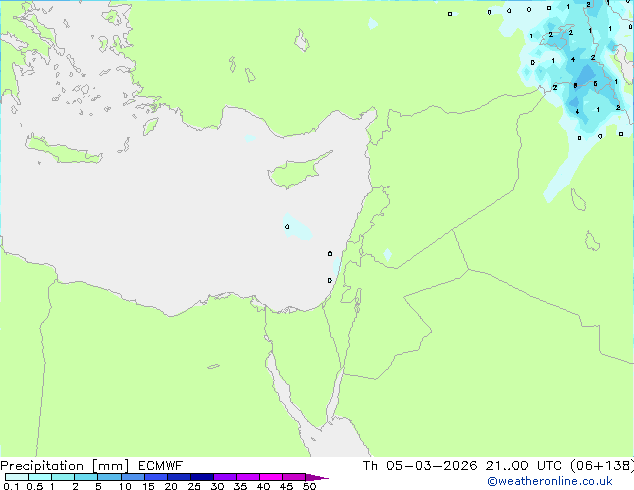634x490 pixels.
Task: Click the light-blue rain patch south of Cyprus
Action: (297, 227)
